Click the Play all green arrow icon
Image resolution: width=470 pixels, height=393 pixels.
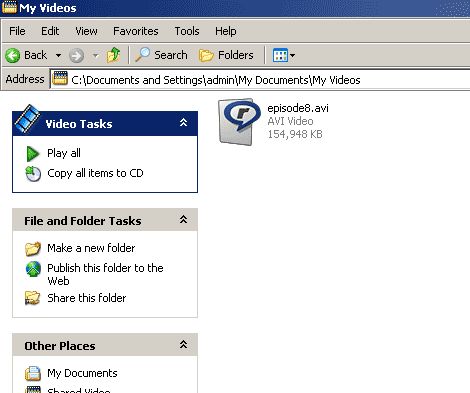(x=33, y=154)
